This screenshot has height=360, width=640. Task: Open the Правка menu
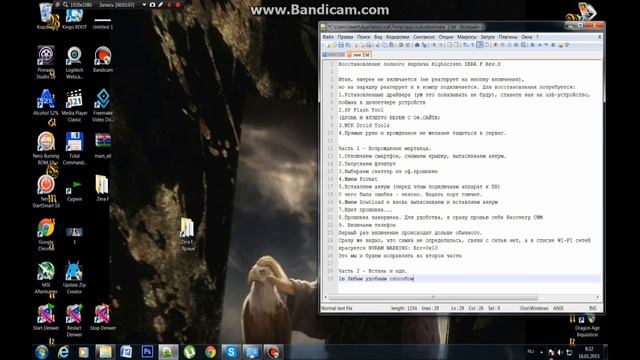[x=345, y=37]
